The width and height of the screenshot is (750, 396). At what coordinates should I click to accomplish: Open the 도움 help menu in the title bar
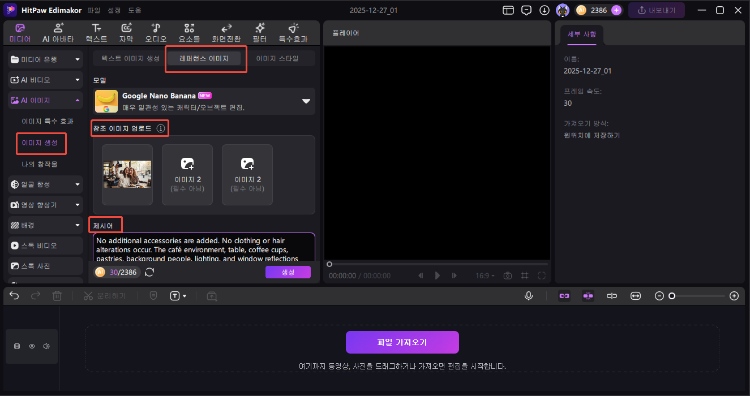point(134,10)
